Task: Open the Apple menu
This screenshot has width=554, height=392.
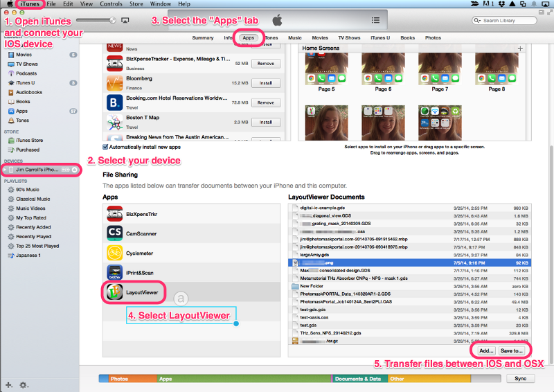Action: tap(10, 4)
